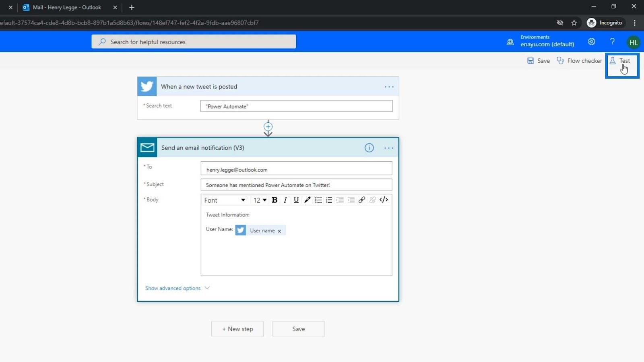This screenshot has width=644, height=362.
Task: Click the Send an email notification (V3) title
Action: (203, 148)
